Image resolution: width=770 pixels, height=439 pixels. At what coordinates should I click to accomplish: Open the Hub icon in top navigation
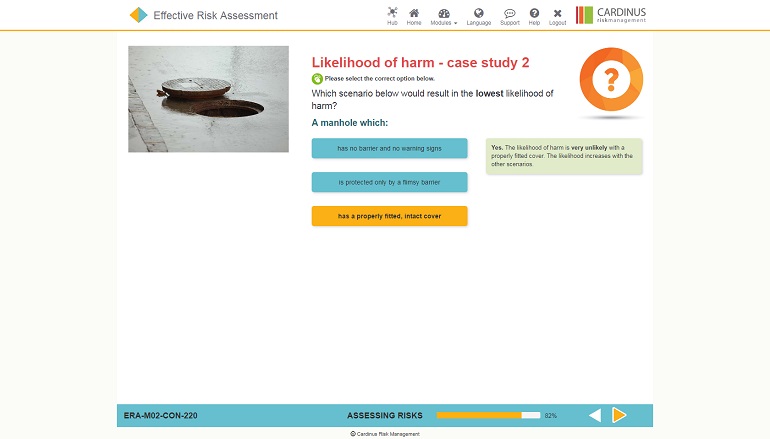coord(392,16)
